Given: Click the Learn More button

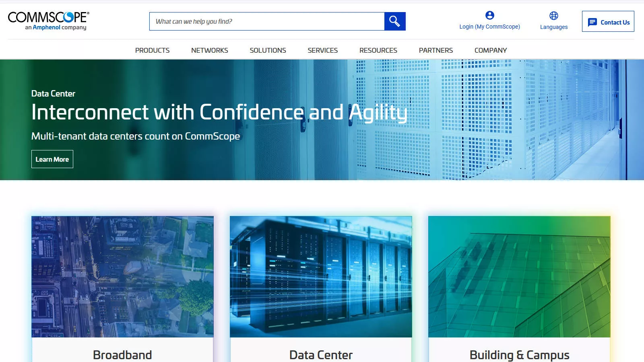Looking at the screenshot, I should (52, 159).
